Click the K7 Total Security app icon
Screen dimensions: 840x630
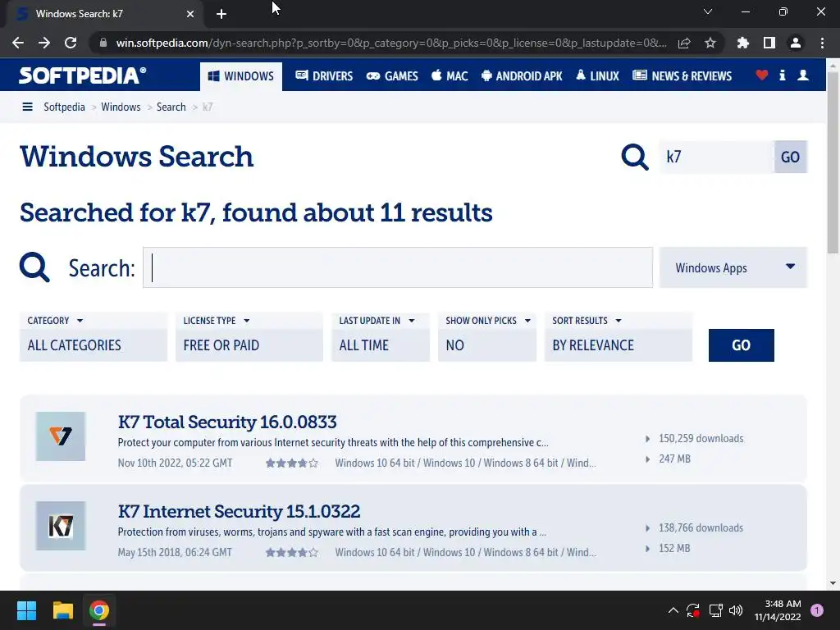point(61,436)
